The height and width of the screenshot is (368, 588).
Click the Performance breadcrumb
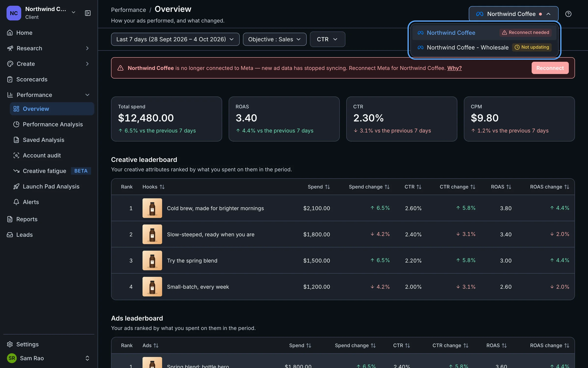tap(128, 10)
